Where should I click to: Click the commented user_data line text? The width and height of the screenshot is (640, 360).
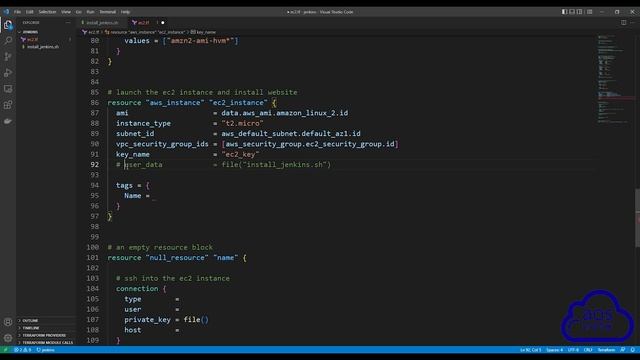coord(223,164)
